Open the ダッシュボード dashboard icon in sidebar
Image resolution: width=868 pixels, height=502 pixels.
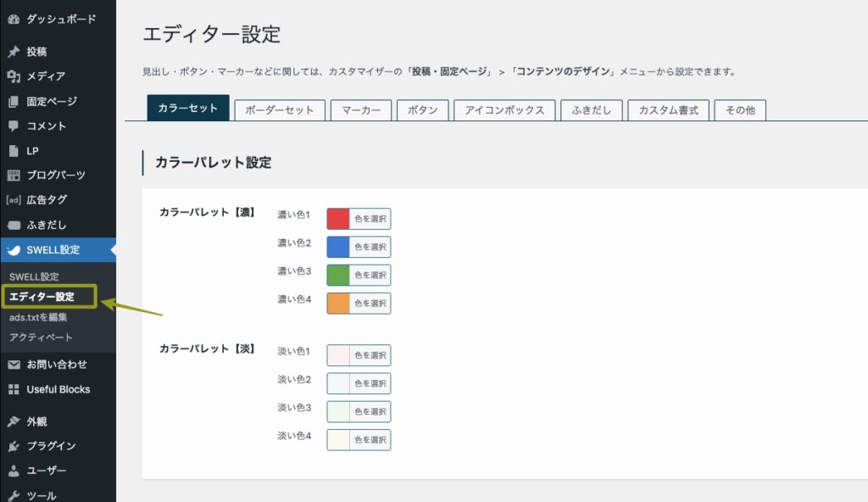(x=13, y=19)
